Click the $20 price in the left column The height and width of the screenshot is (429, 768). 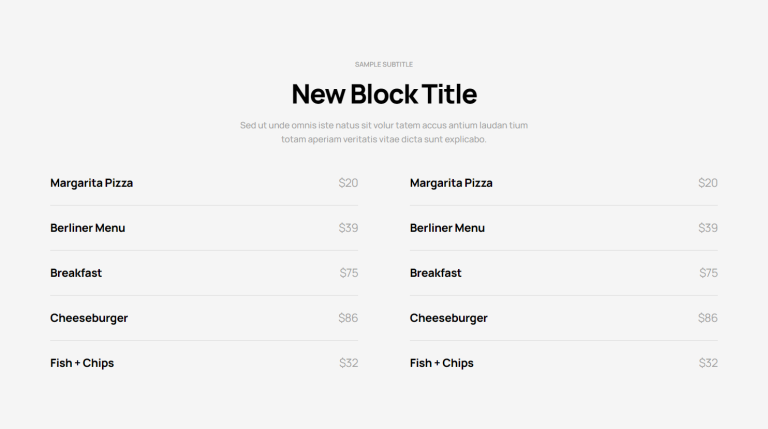(x=348, y=183)
